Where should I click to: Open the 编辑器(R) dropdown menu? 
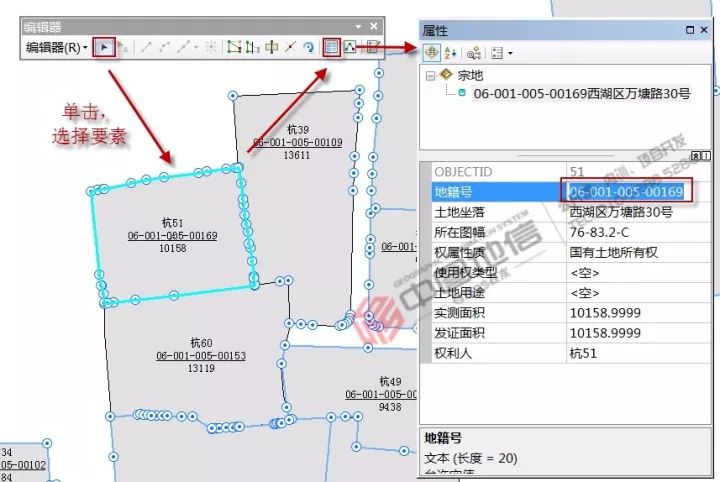(x=56, y=47)
